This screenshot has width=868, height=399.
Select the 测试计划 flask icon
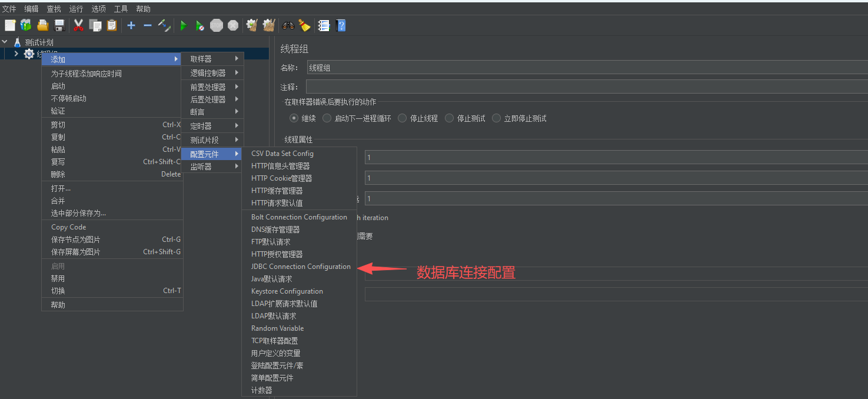tap(17, 42)
